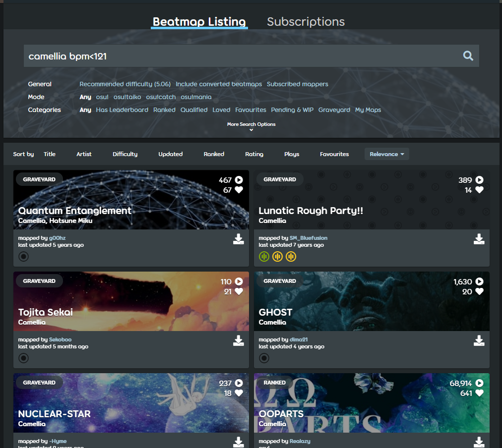Image resolution: width=502 pixels, height=448 pixels.
Task: Open mapper dima21's profile
Action: coord(299,339)
